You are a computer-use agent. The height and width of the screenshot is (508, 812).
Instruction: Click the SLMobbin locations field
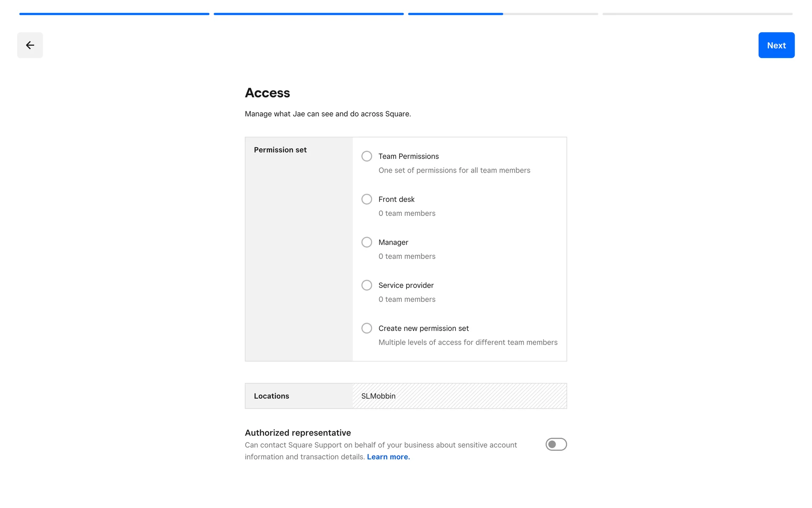click(x=459, y=396)
